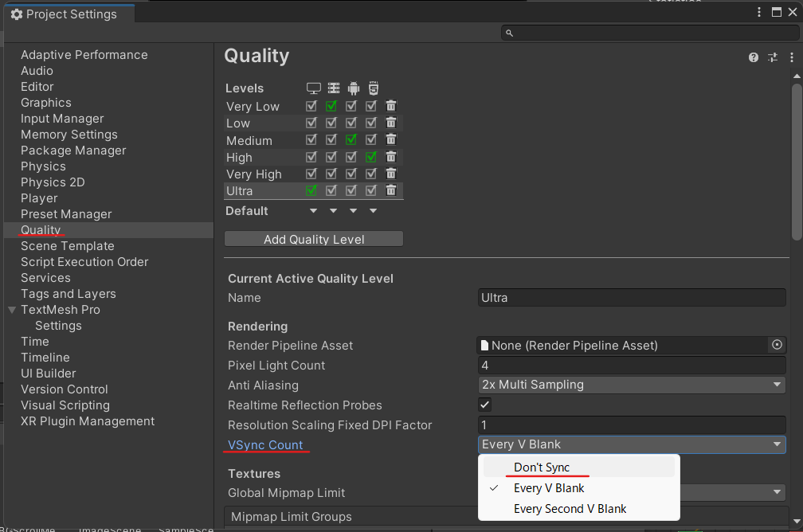Open the Global Mipmap Limit dropdown arrow
Viewport: 803px width, 532px height.
(777, 492)
